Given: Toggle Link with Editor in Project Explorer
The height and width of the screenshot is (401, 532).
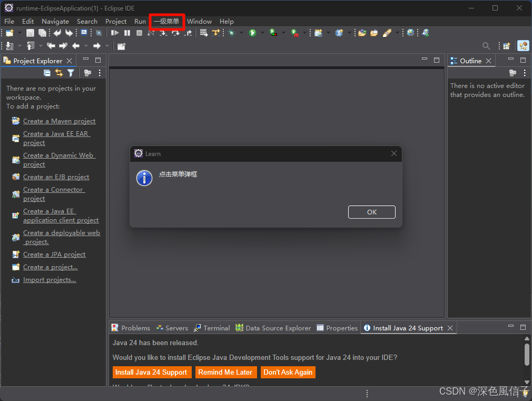Looking at the screenshot, I should [59, 73].
